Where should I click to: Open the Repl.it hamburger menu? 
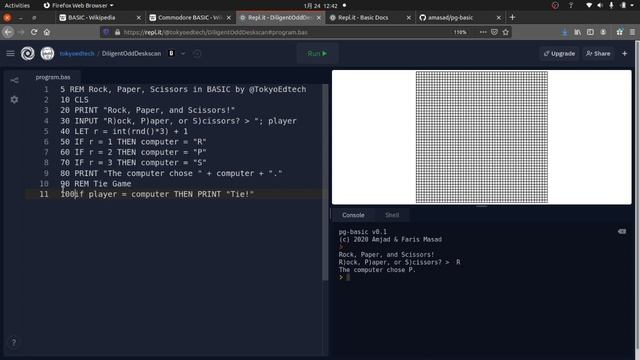click(10, 53)
